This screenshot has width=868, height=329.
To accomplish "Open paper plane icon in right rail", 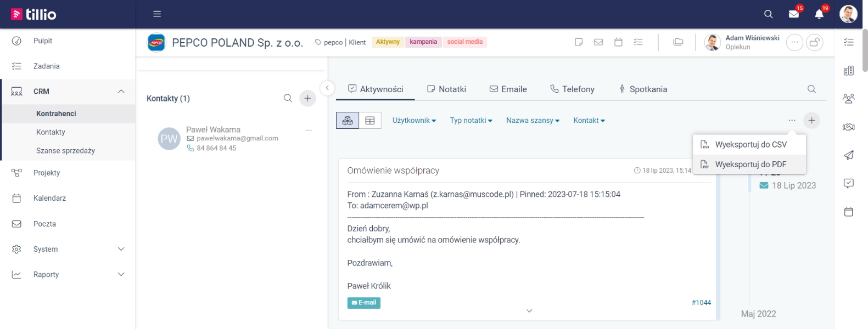I will 849,155.
